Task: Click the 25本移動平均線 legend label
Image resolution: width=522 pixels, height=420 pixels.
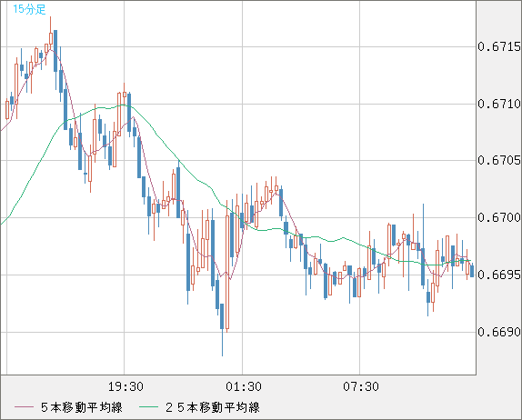Action: (x=213, y=407)
